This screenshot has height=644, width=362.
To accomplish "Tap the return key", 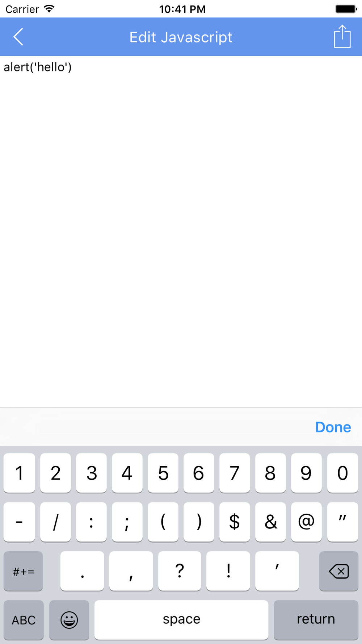I will pos(316,620).
